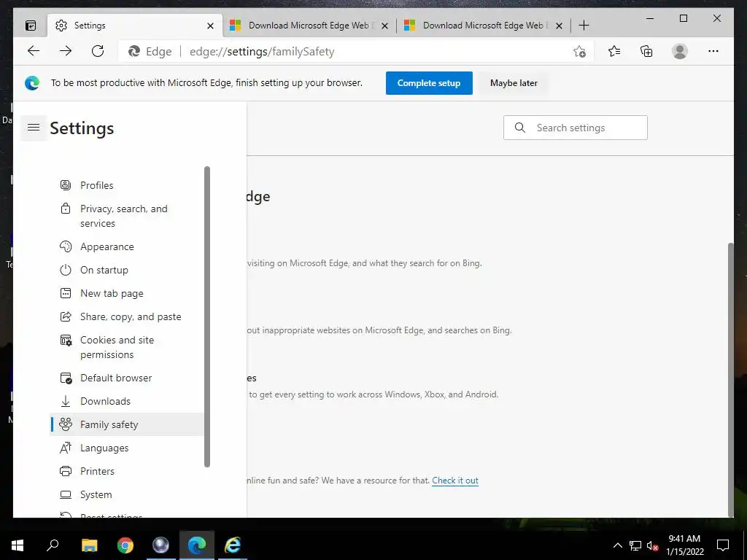The height and width of the screenshot is (560, 747).
Task: Click the System laptop icon
Action: (x=66, y=495)
